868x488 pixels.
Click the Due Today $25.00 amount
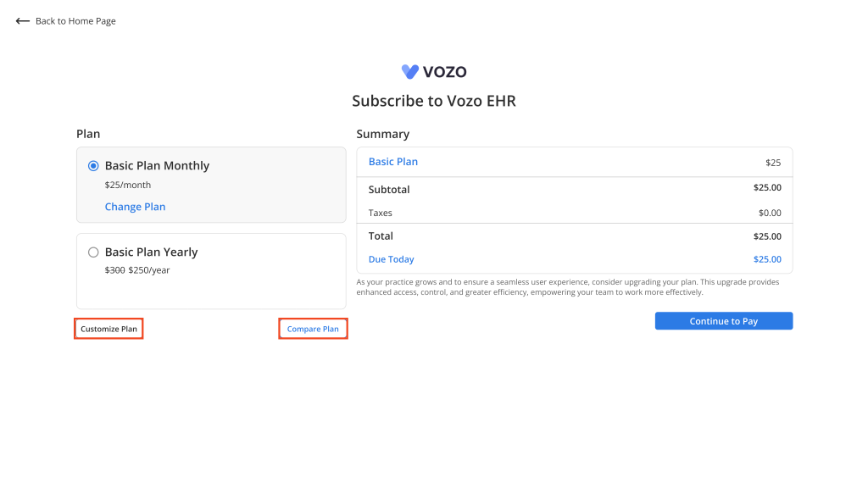[767, 259]
